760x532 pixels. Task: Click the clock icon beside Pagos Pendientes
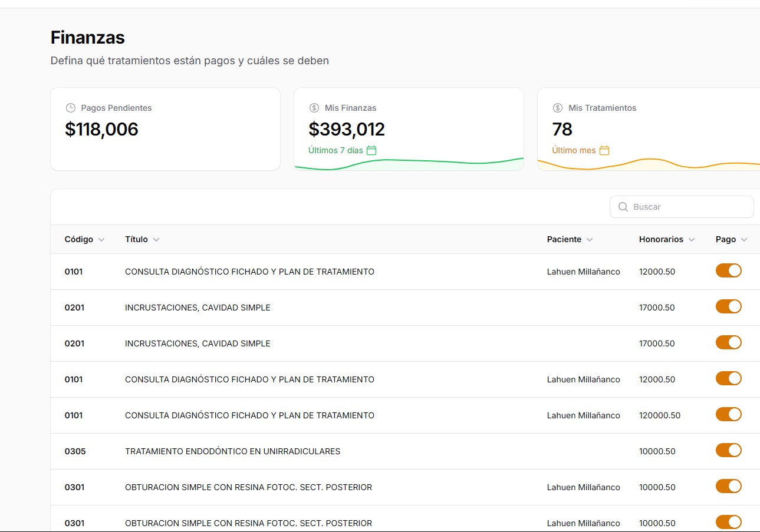point(71,108)
